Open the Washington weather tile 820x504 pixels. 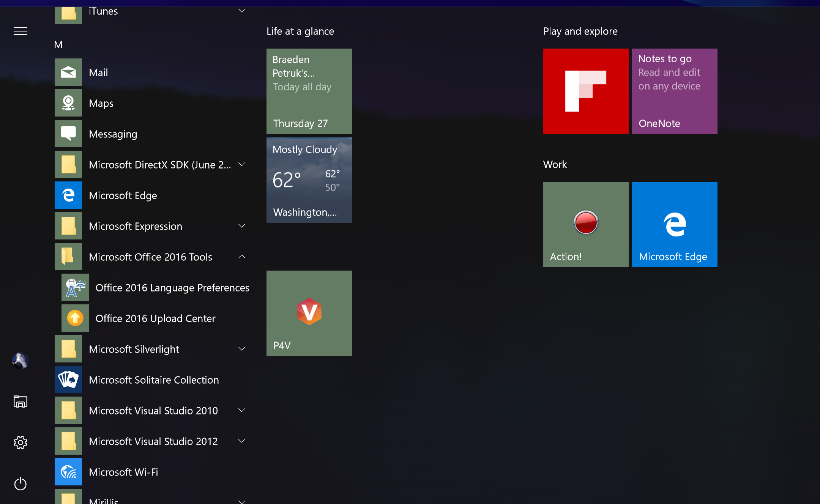pos(309,180)
